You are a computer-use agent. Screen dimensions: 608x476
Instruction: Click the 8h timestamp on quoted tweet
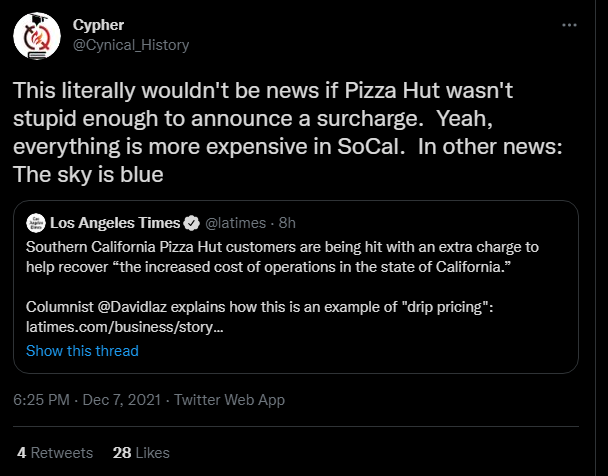pos(287,223)
